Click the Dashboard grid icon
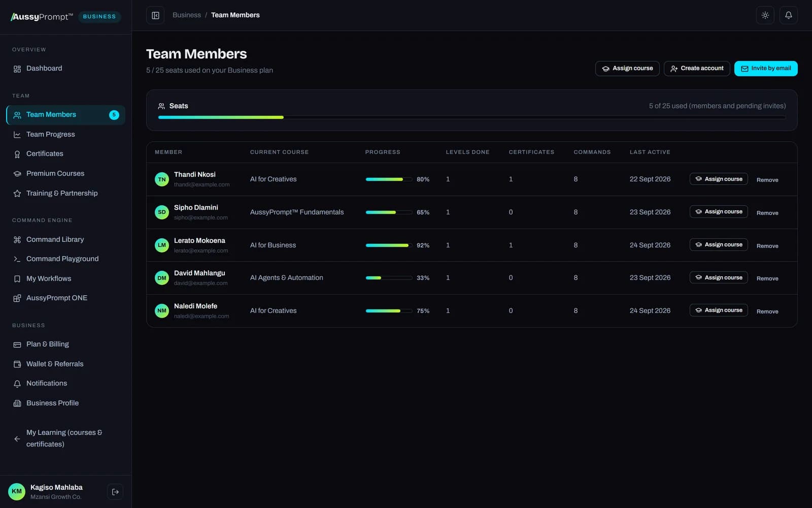This screenshot has height=508, width=812. [x=17, y=69]
